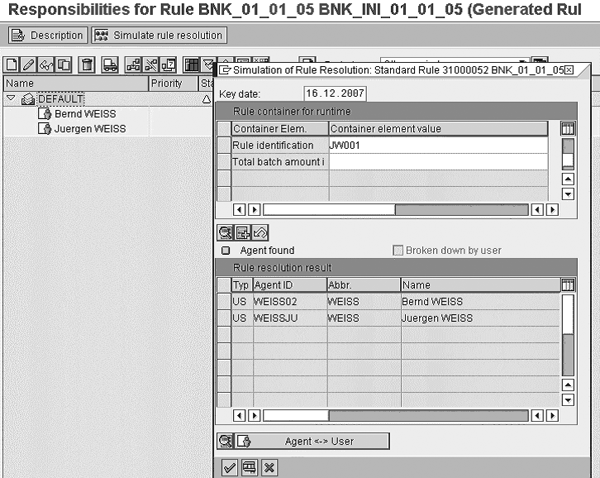Click the Insert agent assignment (hierarchy) icon
The width and height of the screenshot is (600, 478).
point(133,65)
